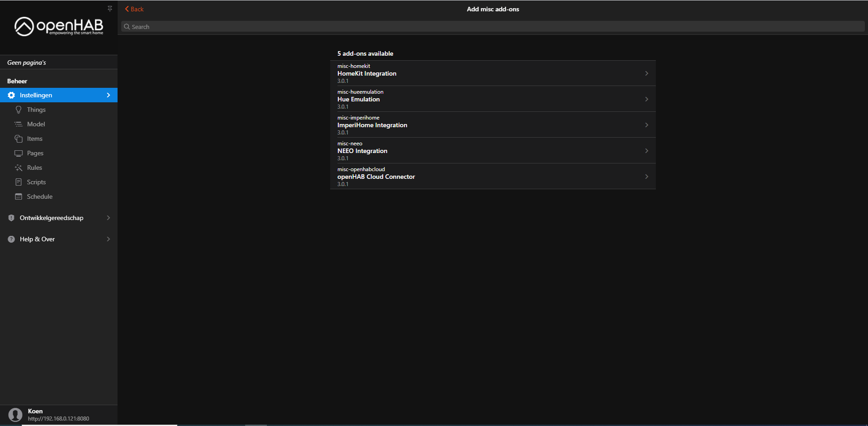This screenshot has height=426, width=868.
Task: Click version 3.0.1 under HomeKit Integration
Action: pos(343,81)
